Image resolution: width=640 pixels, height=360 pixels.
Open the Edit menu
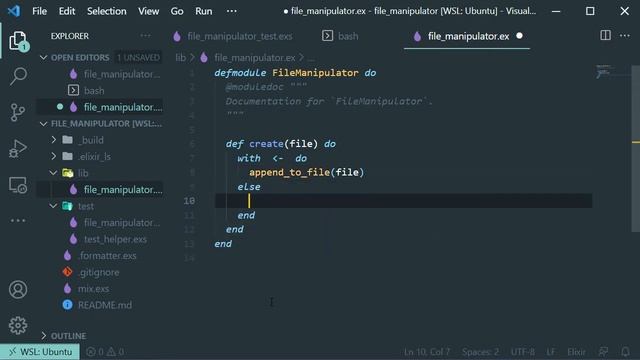point(67,11)
